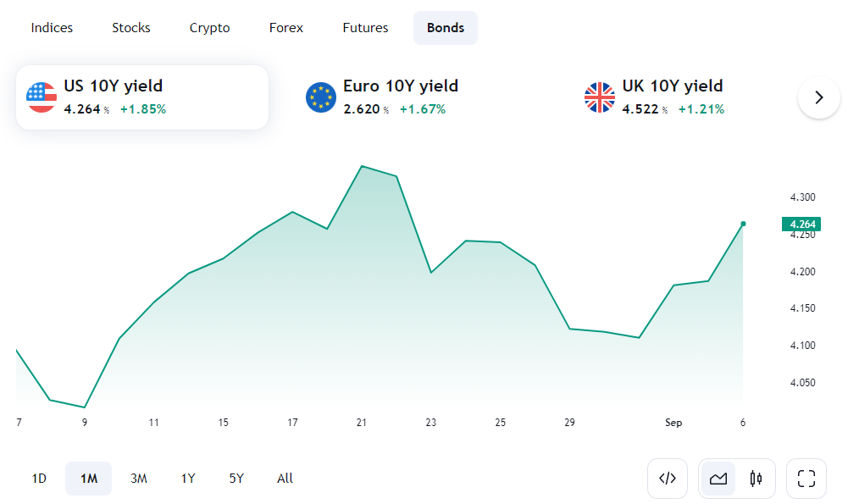This screenshot has height=504, width=848.
Task: Switch to the Stocks tab
Action: point(131,28)
